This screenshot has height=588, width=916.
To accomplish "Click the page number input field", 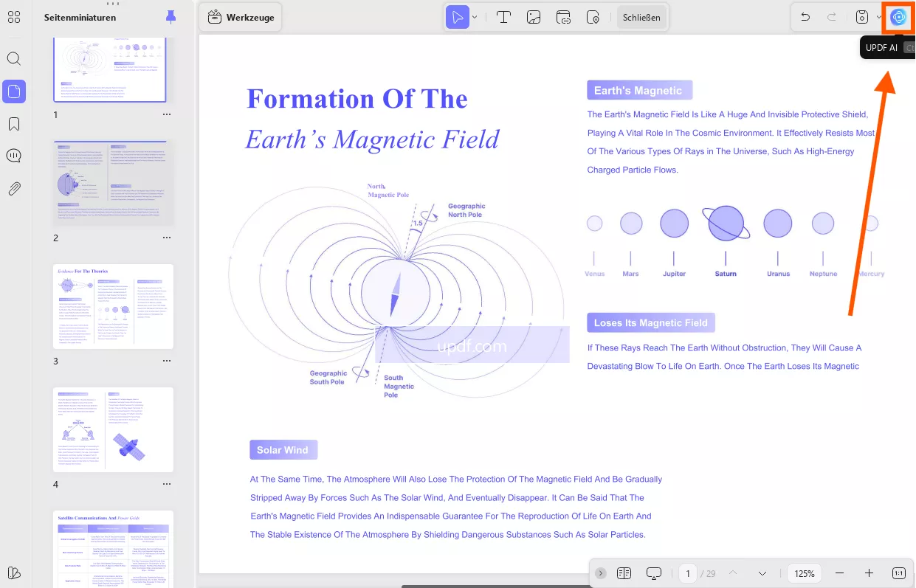I will (688, 573).
